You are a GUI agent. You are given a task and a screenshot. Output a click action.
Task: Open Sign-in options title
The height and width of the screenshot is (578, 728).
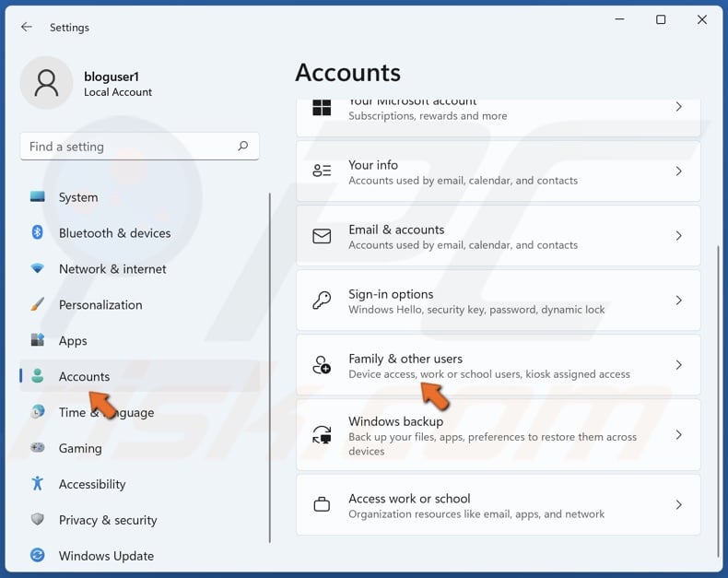pyautogui.click(x=391, y=294)
